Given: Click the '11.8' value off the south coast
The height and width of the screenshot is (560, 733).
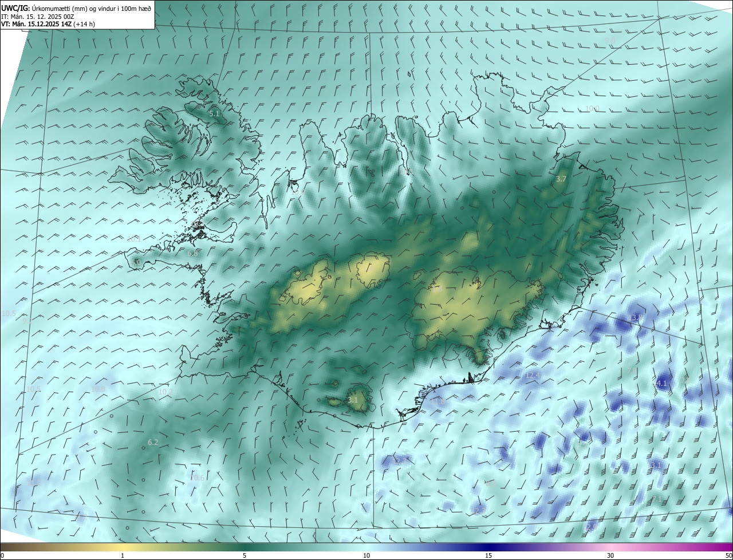Looking at the screenshot, I should pos(438,402).
